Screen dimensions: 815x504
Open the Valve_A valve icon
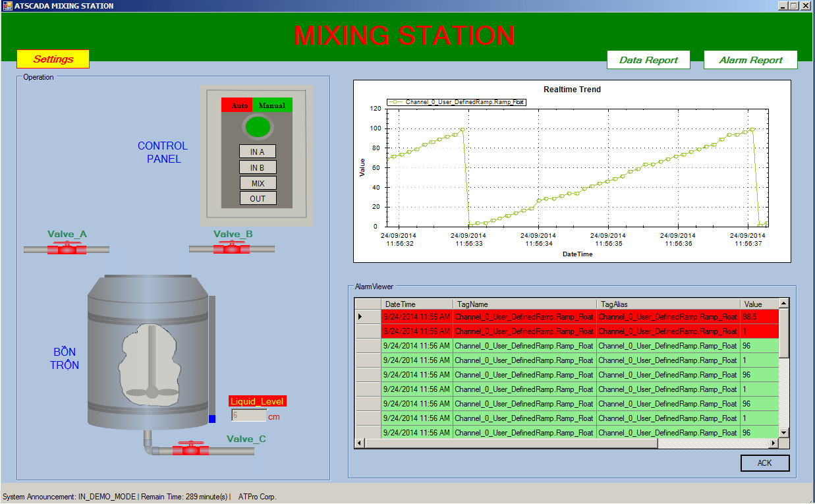point(66,248)
